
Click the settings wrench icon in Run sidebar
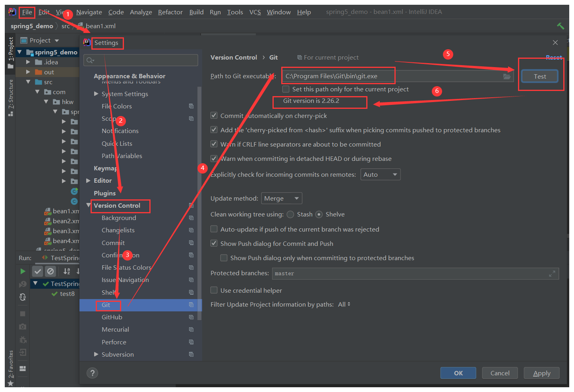23,340
